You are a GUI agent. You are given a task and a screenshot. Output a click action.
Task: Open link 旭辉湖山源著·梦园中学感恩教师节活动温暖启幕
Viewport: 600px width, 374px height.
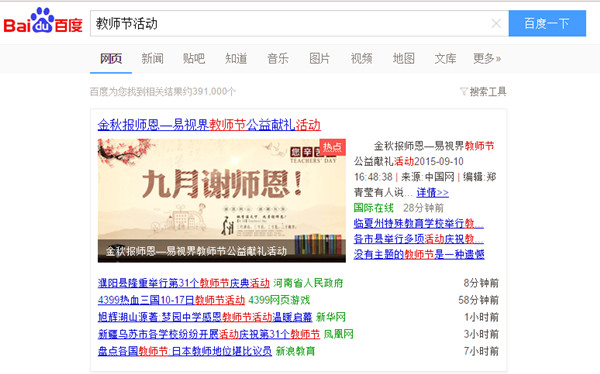[205, 317]
